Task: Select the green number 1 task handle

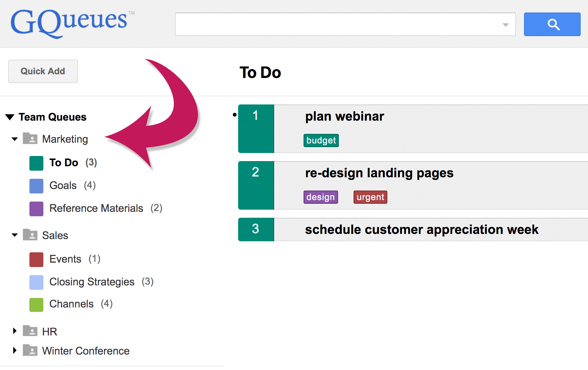Action: pyautogui.click(x=256, y=128)
